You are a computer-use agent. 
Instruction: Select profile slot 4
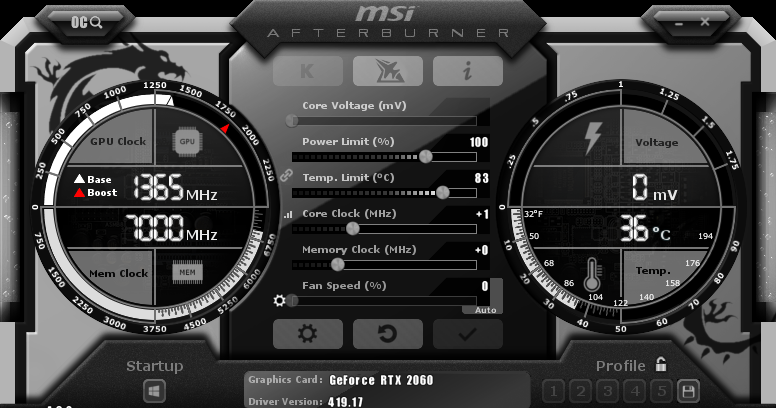tap(634, 391)
